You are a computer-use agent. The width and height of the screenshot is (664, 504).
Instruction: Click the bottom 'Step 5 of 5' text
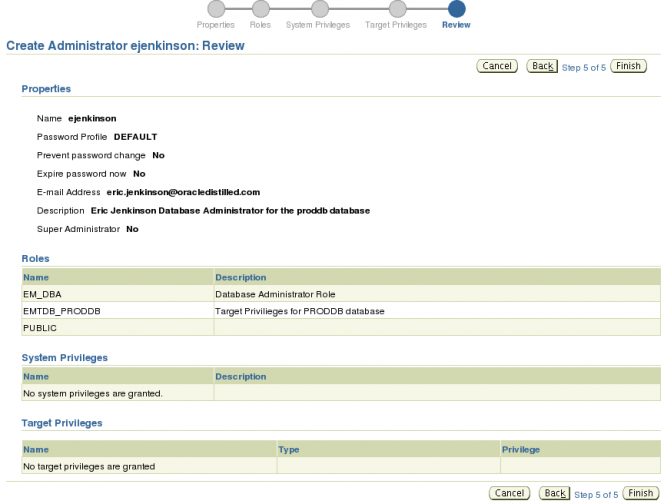coord(596,495)
